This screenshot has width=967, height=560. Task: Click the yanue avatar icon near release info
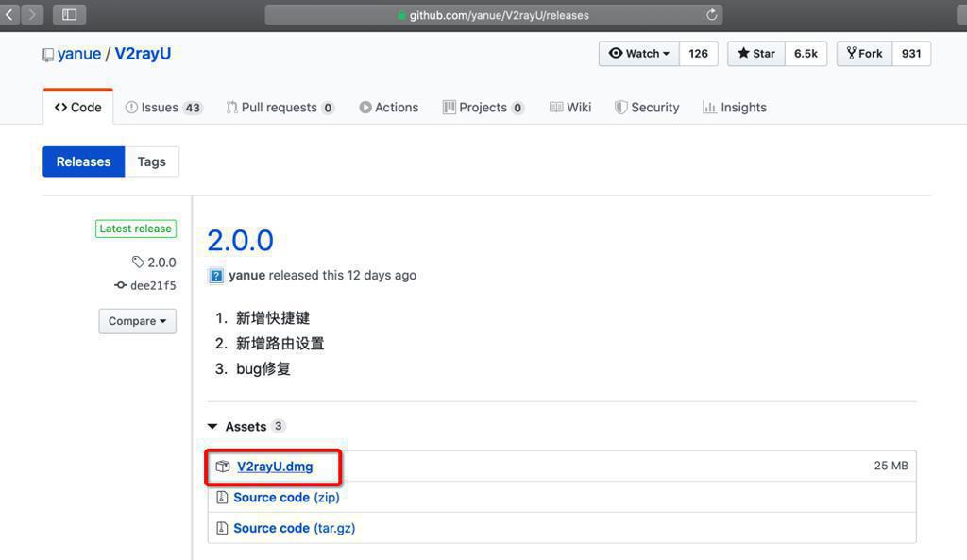click(x=216, y=276)
